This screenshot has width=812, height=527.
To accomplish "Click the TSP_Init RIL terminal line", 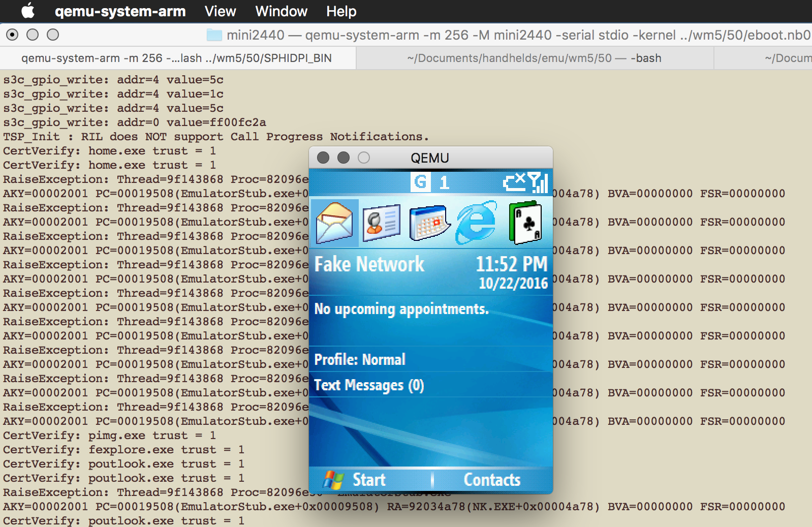I will (216, 137).
